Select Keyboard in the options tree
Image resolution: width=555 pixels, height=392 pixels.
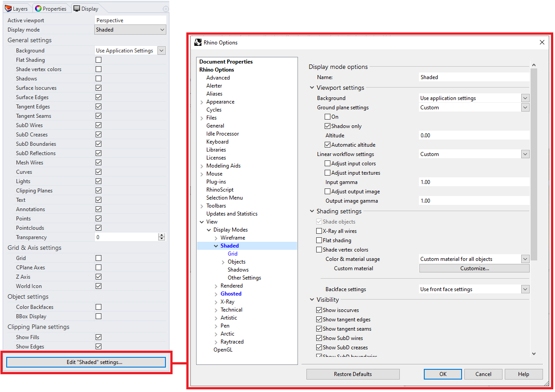pos(217,142)
